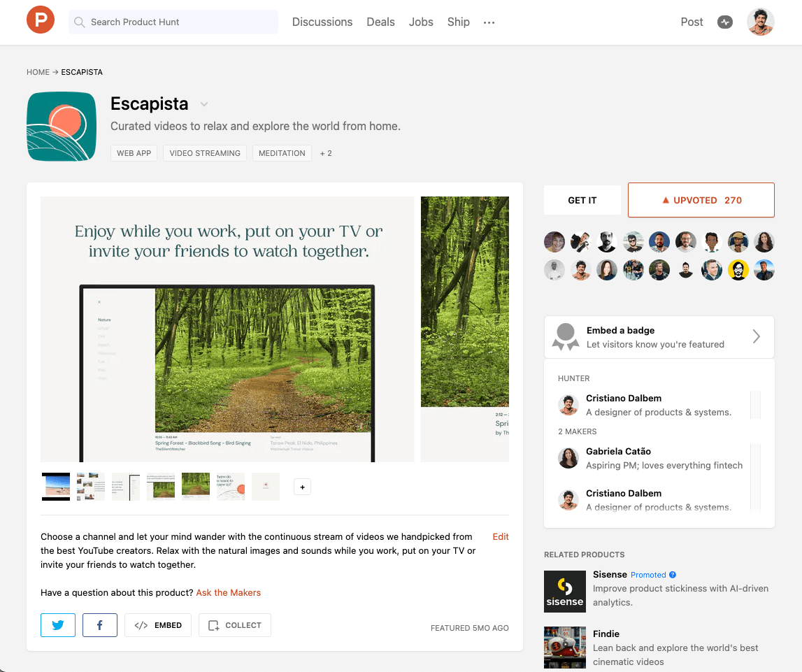Viewport: 802px width, 672px height.
Task: Open the three-dots more menu in navbar
Action: (x=489, y=22)
